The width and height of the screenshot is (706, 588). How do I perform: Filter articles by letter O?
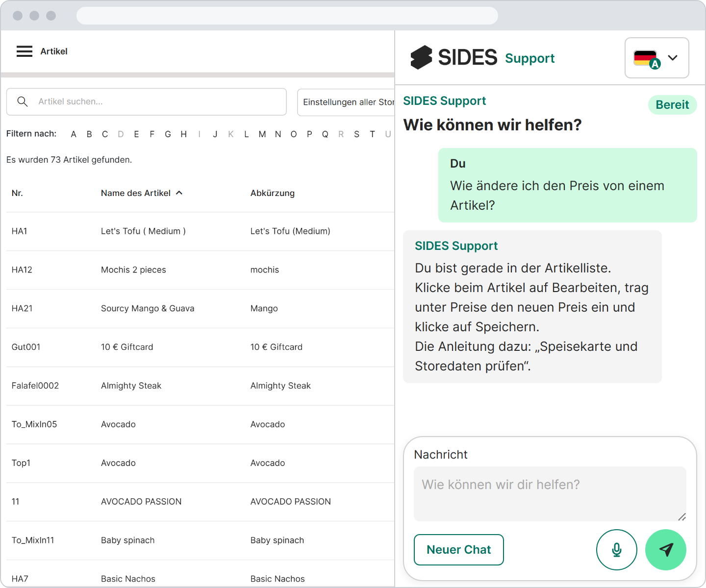[294, 134]
